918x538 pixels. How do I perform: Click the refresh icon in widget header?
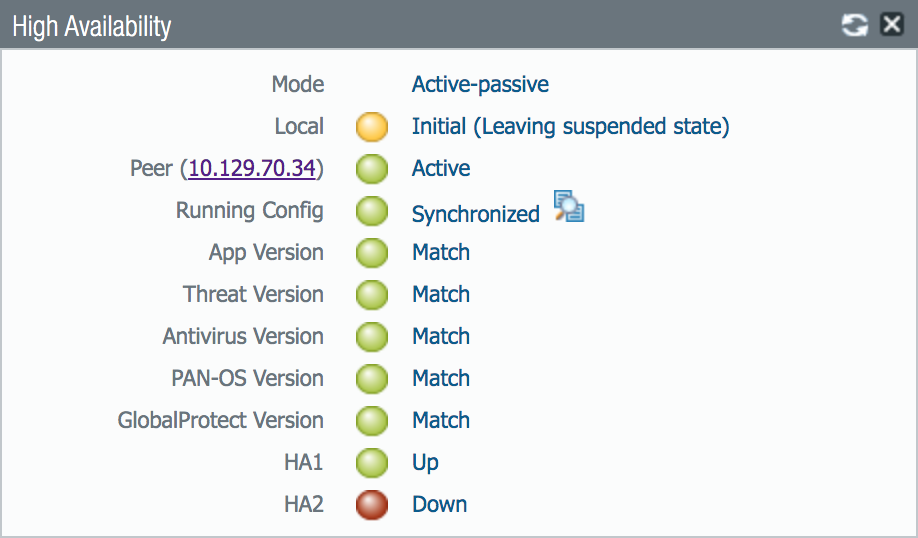point(855,25)
